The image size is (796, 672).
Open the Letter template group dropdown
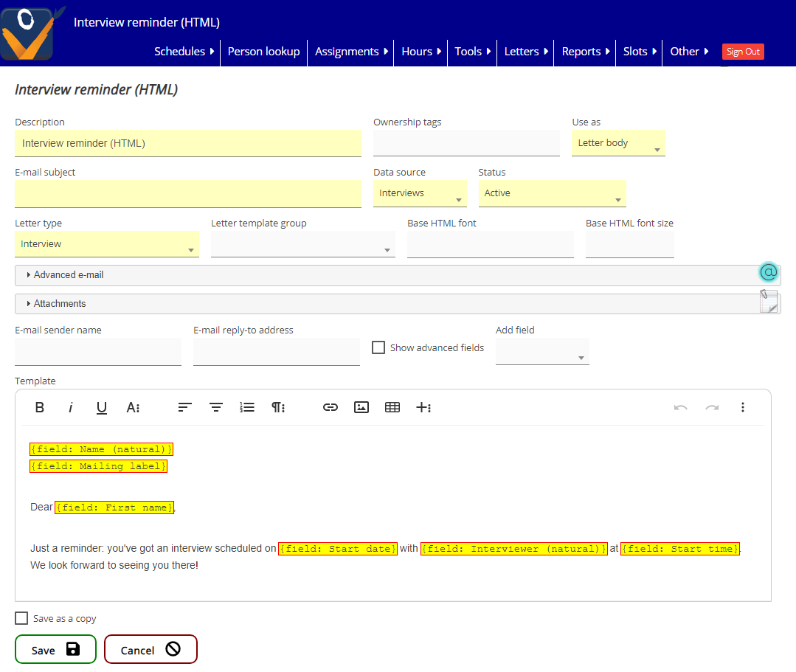pyautogui.click(x=303, y=244)
